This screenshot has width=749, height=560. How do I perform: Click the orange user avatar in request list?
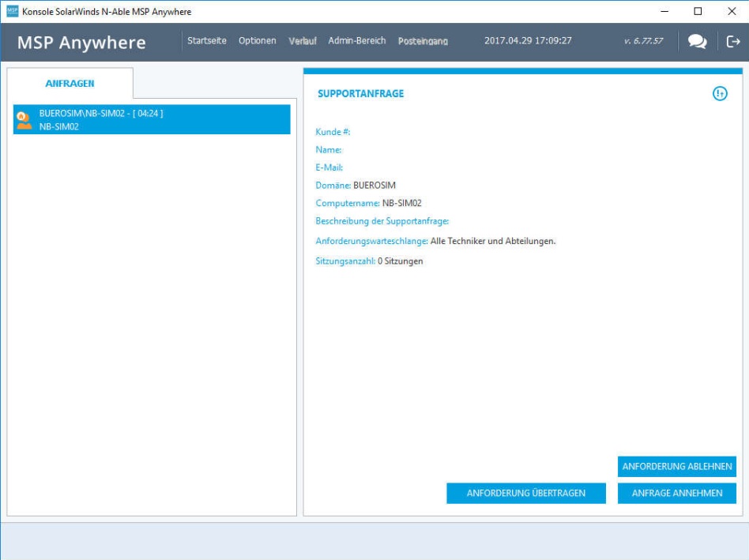point(24,120)
